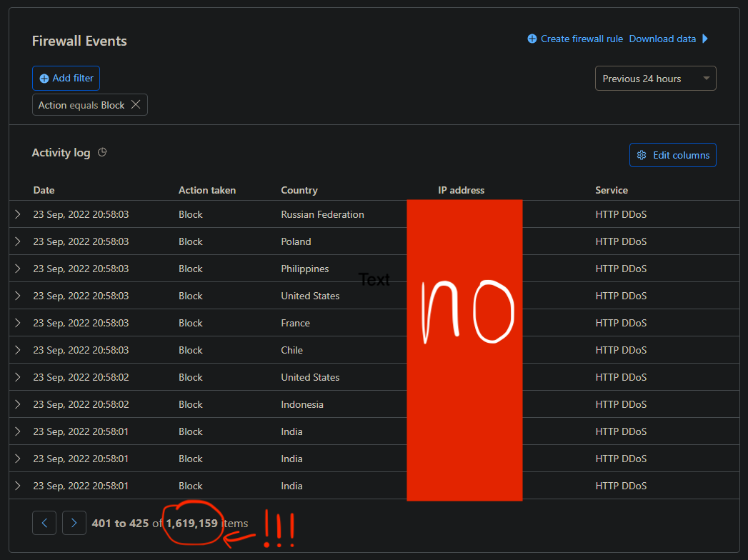Click the plus icon for Create firewall rule
This screenshot has width=748, height=560.
pyautogui.click(x=532, y=39)
